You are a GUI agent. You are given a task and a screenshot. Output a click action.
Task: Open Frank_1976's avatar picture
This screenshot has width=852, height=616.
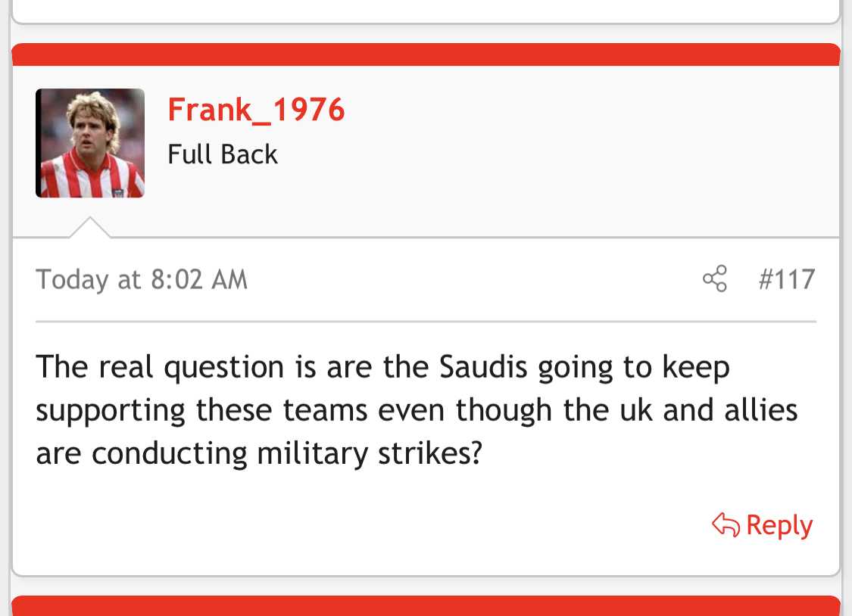90,143
